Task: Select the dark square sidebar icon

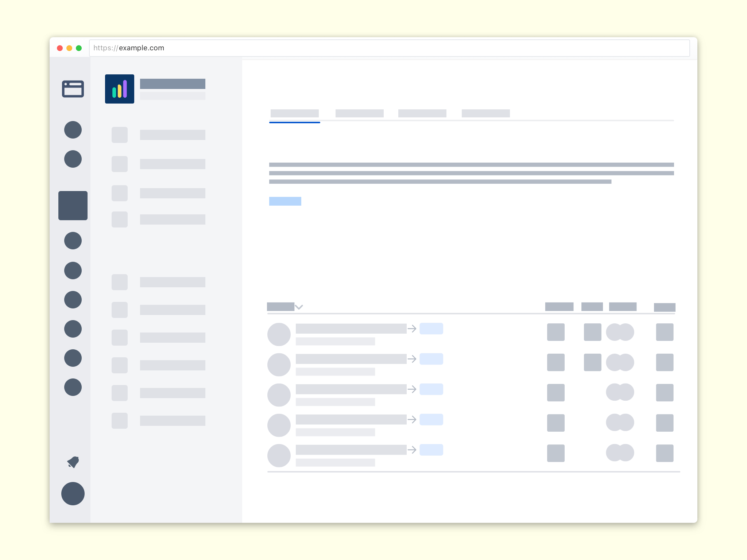Action: (x=73, y=205)
